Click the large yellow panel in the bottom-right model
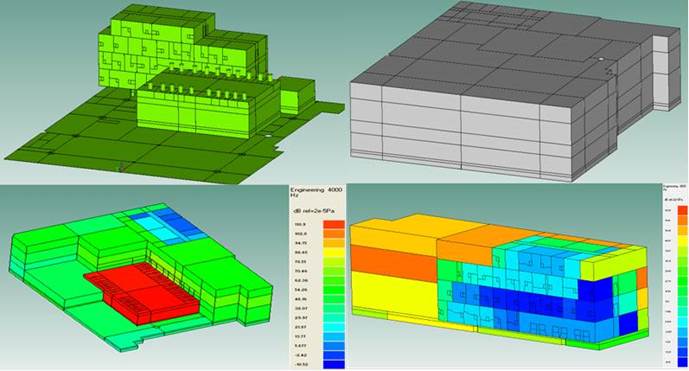This screenshot has height=371, width=689. pos(393,294)
